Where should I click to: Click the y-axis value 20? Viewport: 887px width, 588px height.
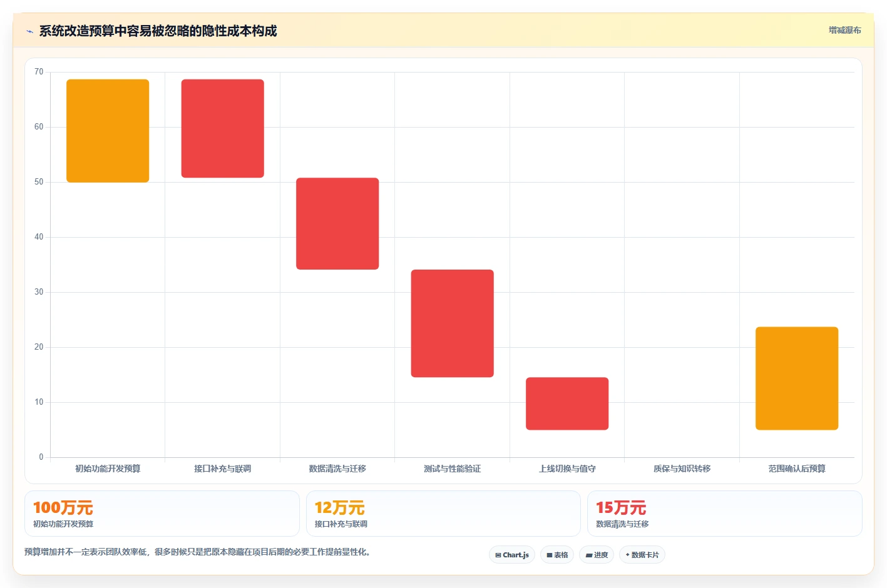coord(39,347)
